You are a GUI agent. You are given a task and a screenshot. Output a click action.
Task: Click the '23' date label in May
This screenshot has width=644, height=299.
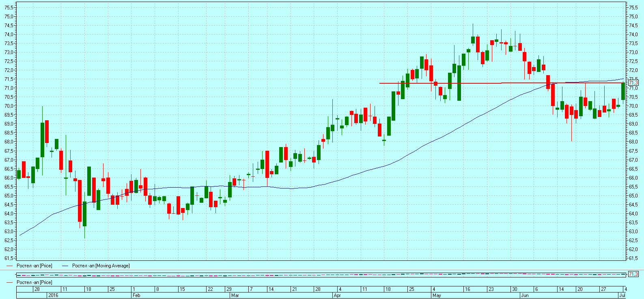point(491,289)
